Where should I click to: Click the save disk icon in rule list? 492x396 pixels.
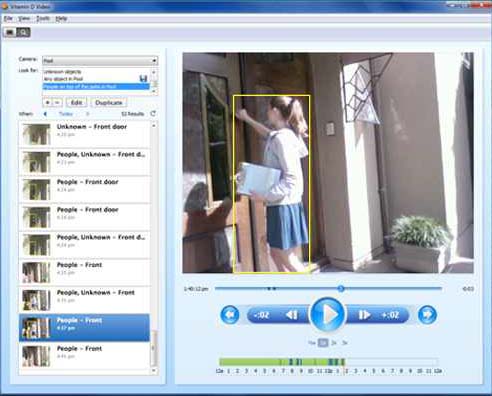(143, 79)
